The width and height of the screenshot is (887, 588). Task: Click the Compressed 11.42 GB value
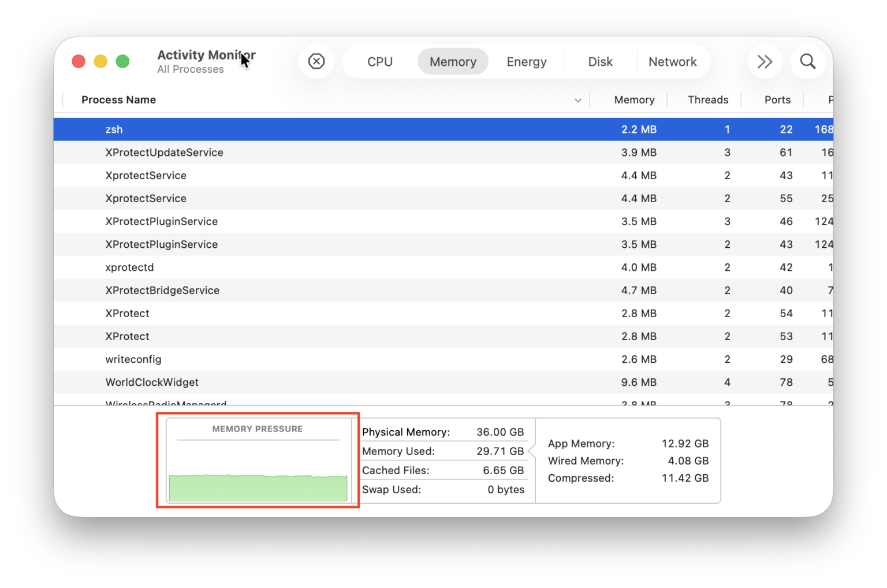tap(685, 478)
